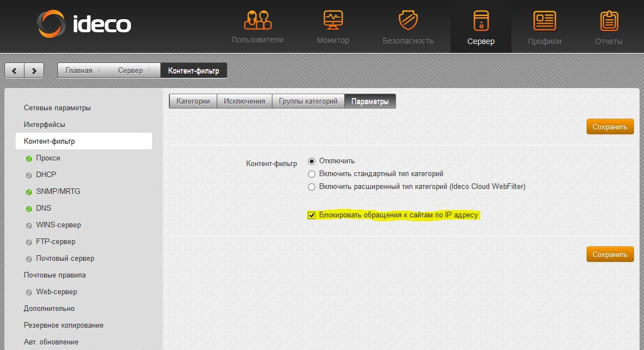This screenshot has width=644, height=350.
Task: Click the Контент-фильтр breadcrumb
Action: [193, 71]
